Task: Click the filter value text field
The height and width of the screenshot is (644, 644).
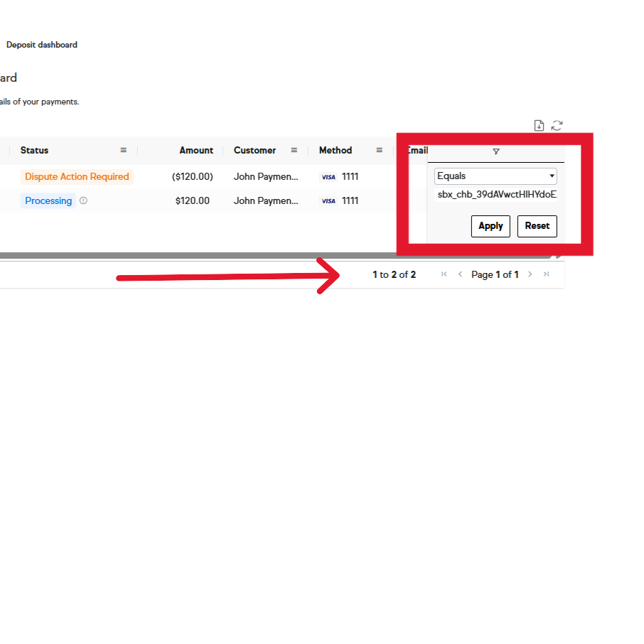Action: click(495, 194)
